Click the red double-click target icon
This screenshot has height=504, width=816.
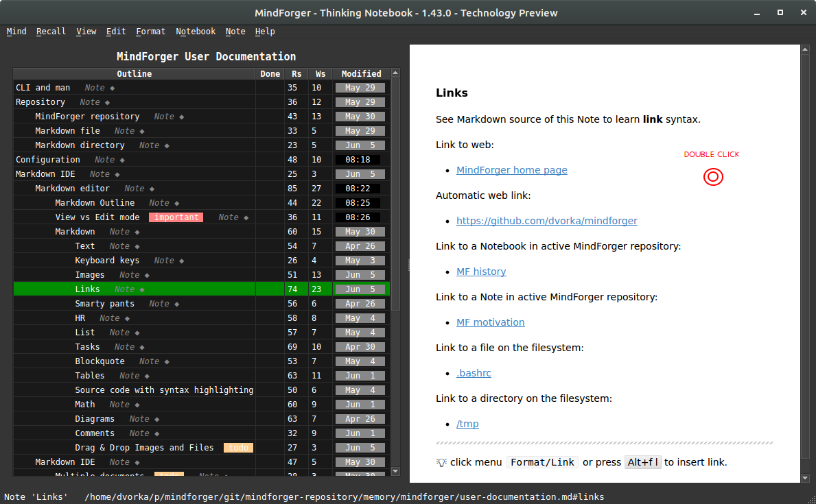click(x=713, y=177)
